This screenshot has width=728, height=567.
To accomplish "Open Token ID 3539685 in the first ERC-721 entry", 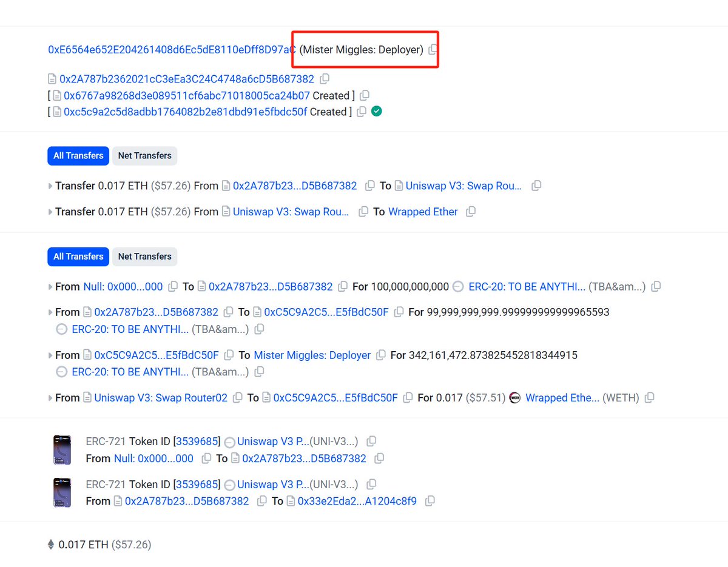I will 197,441.
